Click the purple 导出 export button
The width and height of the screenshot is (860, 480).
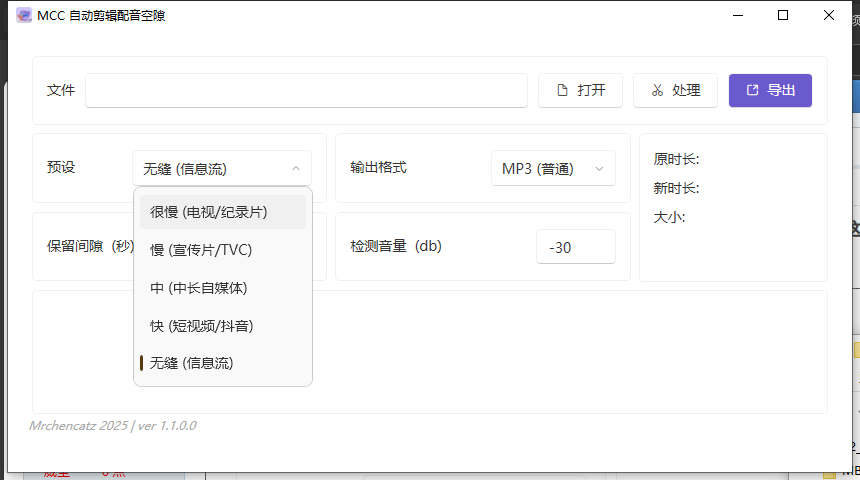[770, 91]
